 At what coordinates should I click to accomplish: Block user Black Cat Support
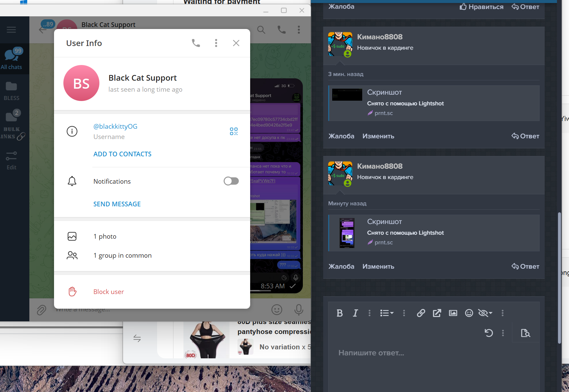[108, 292]
